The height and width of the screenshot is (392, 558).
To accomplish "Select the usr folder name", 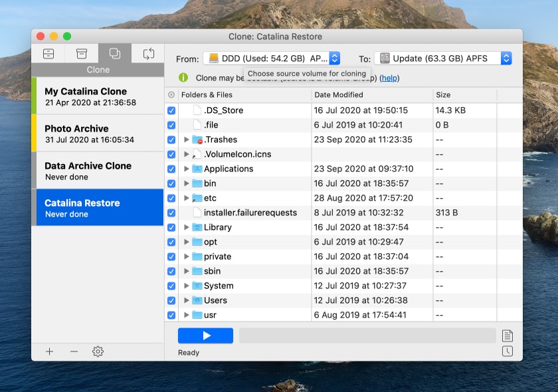I will [x=210, y=315].
